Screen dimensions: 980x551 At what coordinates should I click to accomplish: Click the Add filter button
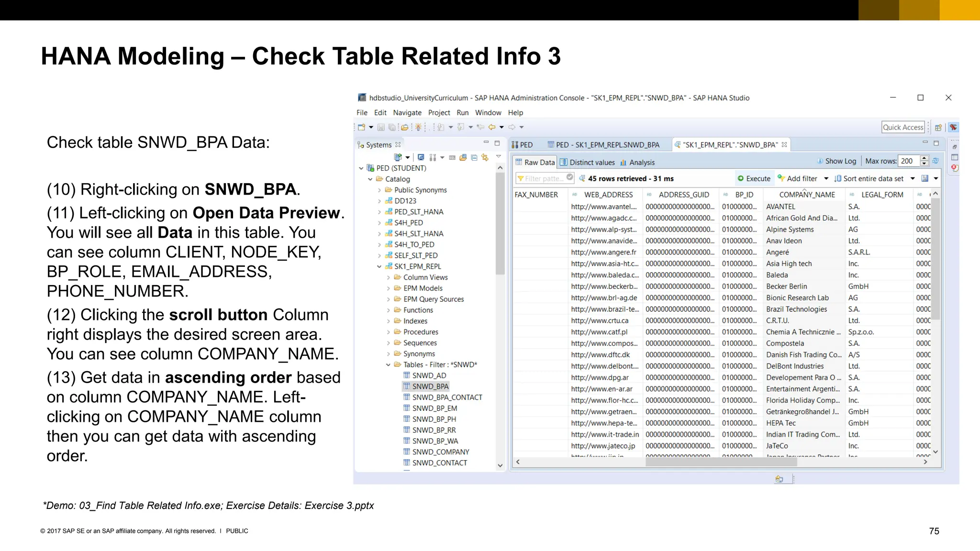click(x=797, y=178)
